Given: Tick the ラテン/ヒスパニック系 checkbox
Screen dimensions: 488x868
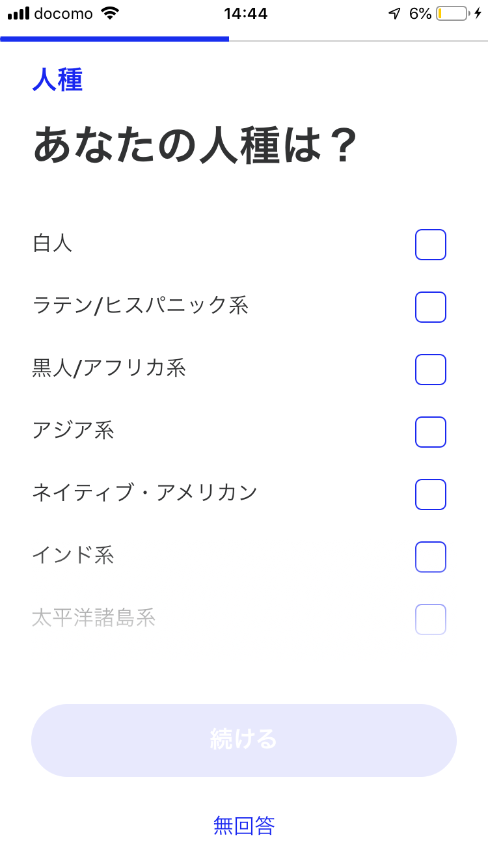Looking at the screenshot, I should 431,307.
